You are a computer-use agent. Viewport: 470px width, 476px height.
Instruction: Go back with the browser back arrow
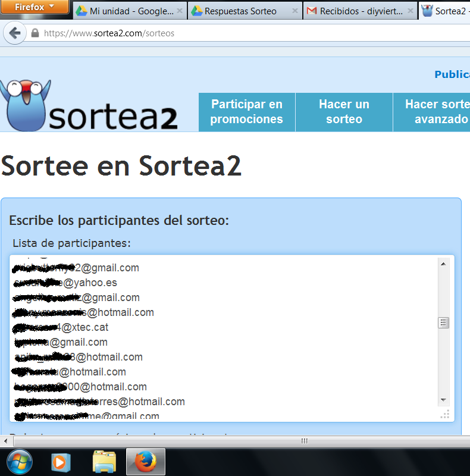click(14, 33)
